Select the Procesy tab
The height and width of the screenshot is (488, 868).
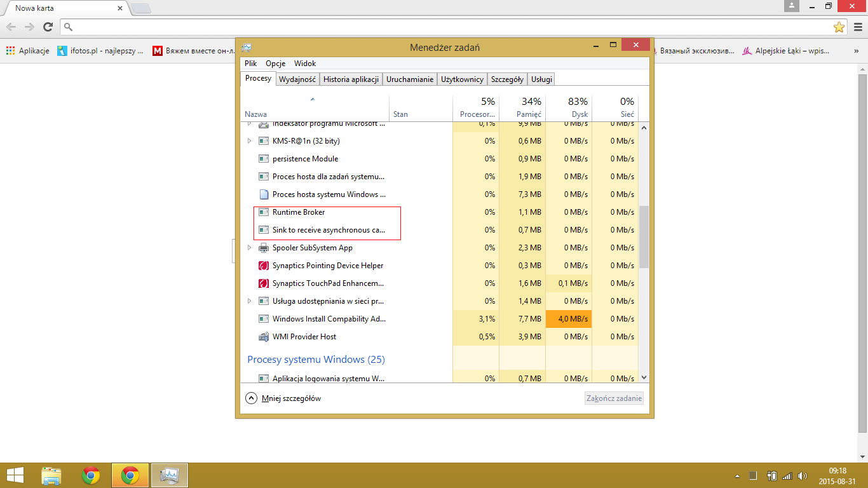click(259, 78)
